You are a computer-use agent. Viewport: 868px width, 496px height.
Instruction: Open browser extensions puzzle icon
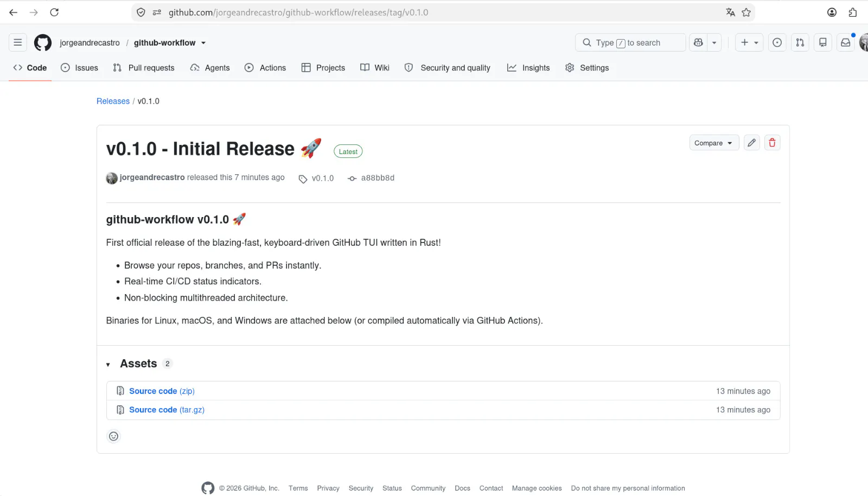[x=852, y=12]
